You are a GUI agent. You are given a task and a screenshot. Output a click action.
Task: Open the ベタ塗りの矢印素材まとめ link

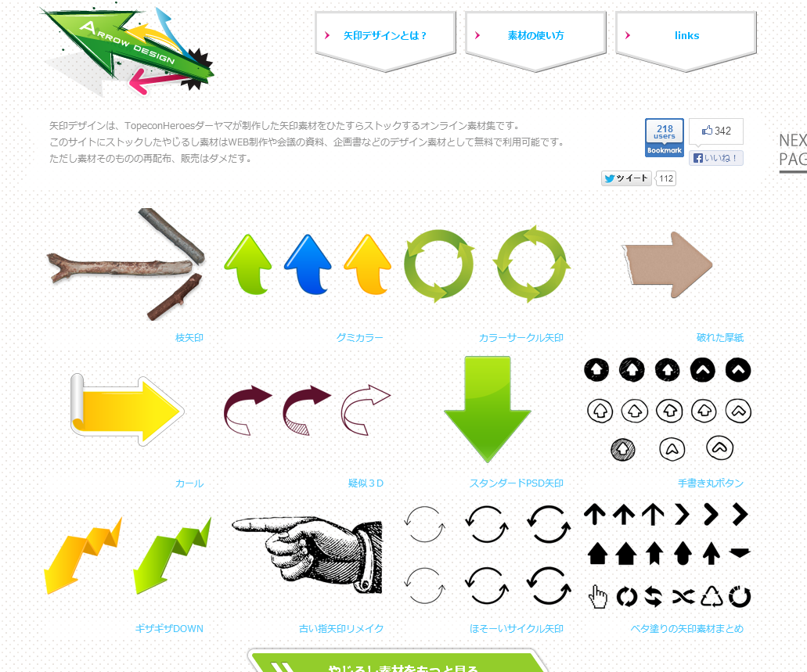[x=686, y=628]
